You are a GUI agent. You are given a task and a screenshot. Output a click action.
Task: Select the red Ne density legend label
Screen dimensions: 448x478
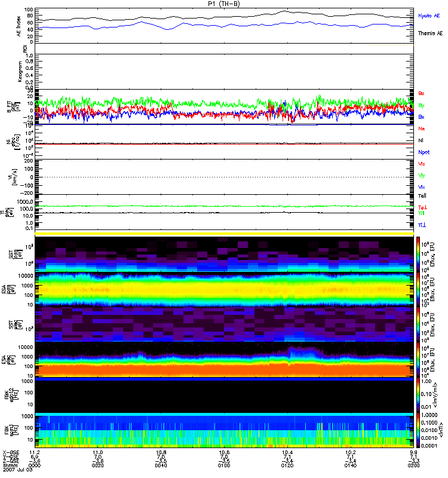[x=421, y=128]
